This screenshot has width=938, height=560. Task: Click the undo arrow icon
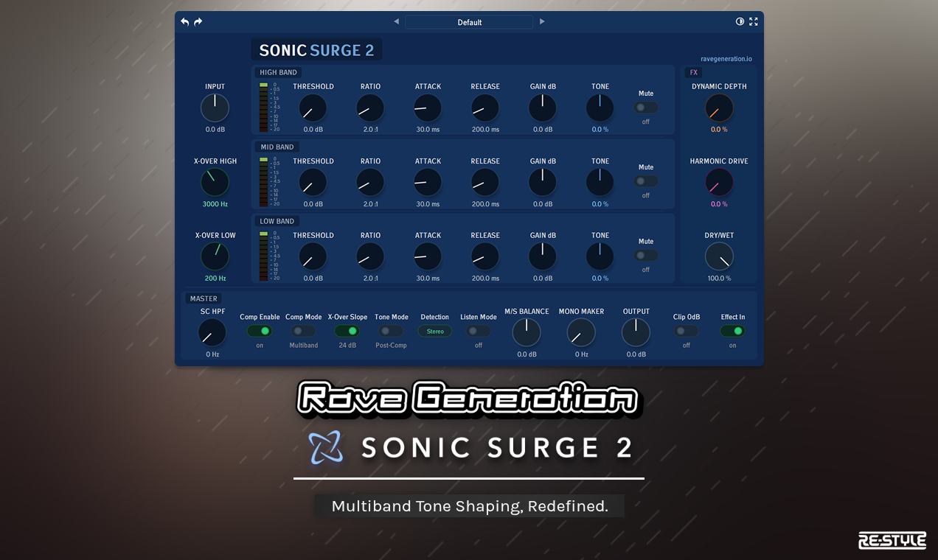point(185,21)
